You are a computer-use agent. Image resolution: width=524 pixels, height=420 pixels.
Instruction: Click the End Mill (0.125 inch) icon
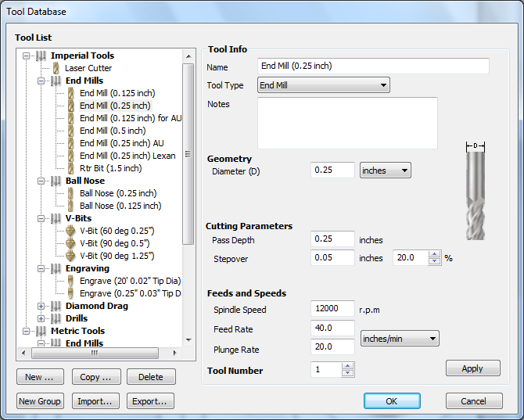coord(71,93)
